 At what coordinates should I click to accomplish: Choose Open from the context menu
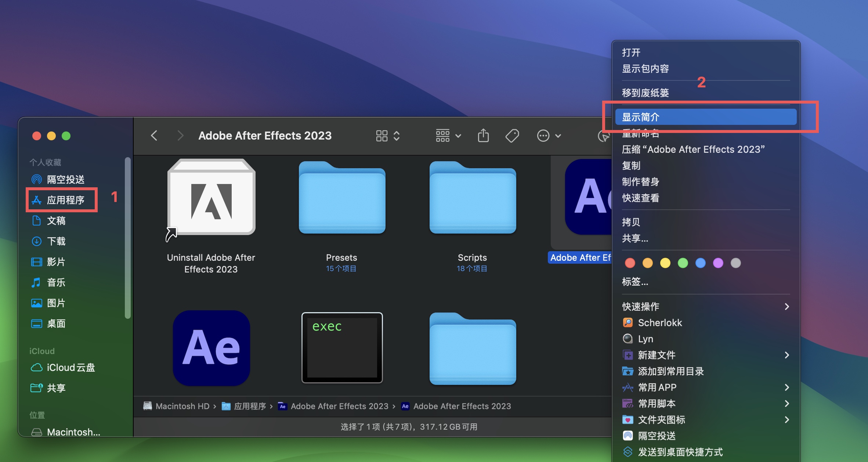[706, 53]
